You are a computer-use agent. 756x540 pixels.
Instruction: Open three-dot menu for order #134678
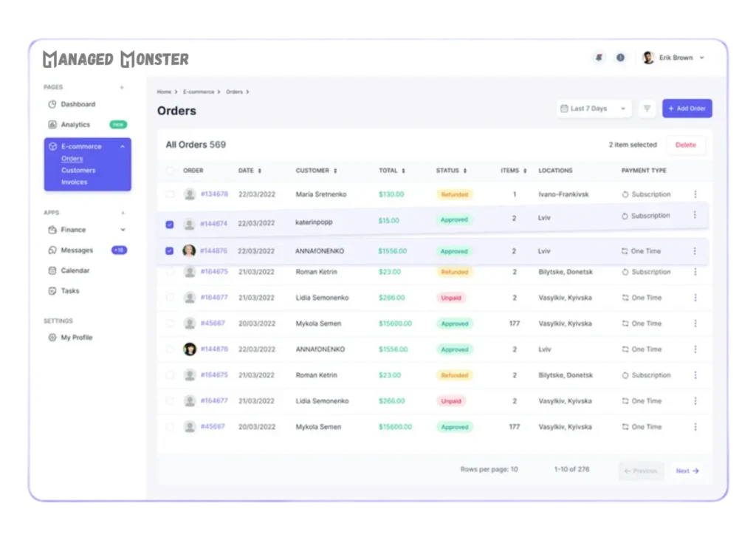(695, 194)
